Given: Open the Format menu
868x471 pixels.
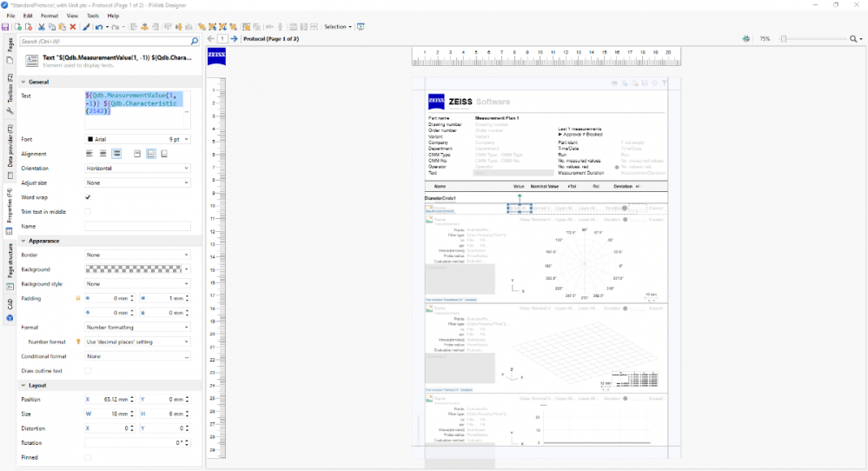Looking at the screenshot, I should tap(50, 16).
